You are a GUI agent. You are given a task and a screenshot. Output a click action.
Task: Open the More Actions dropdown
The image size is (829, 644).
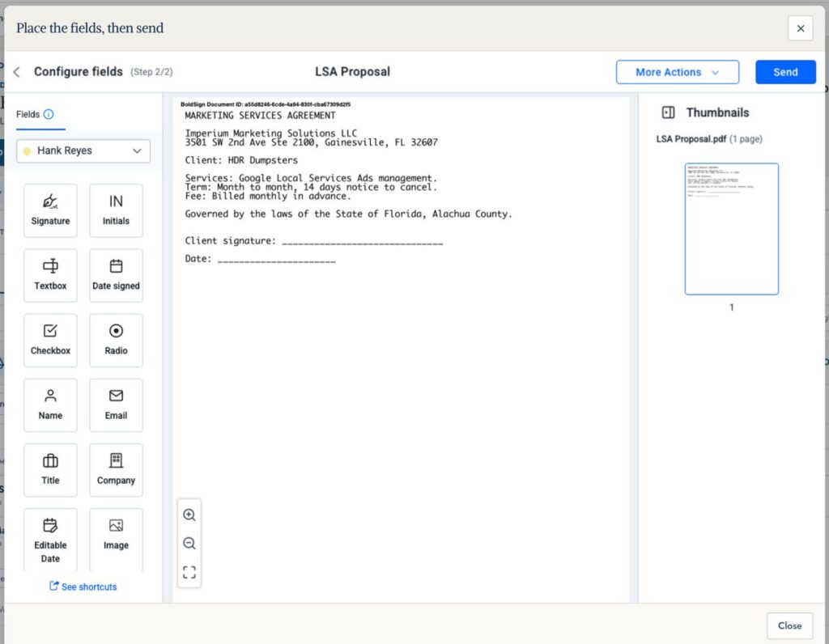678,72
